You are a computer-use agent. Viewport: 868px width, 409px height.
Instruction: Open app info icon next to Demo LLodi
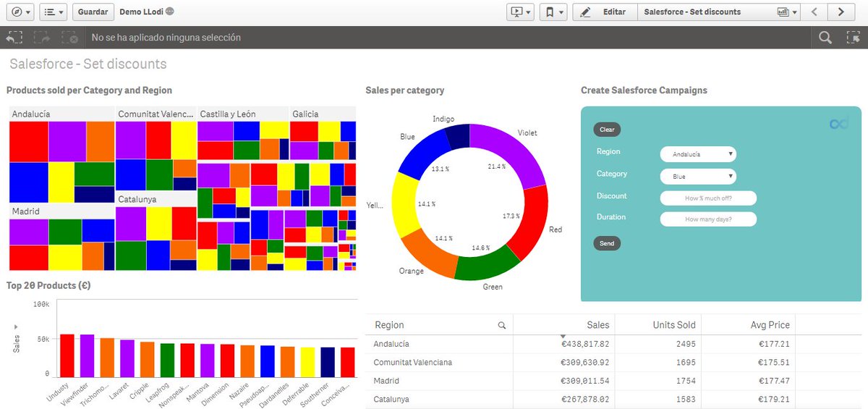pyautogui.click(x=170, y=12)
